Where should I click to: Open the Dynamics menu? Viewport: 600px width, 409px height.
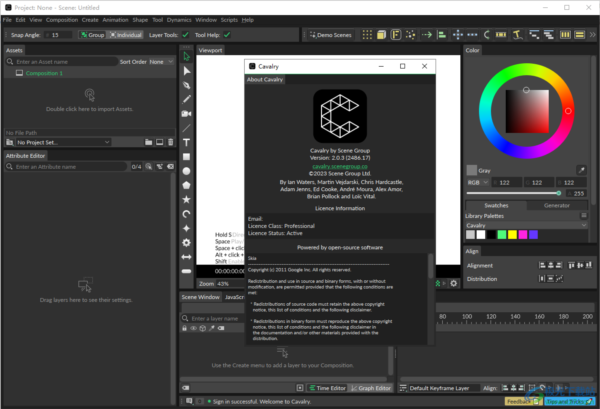[x=179, y=20]
